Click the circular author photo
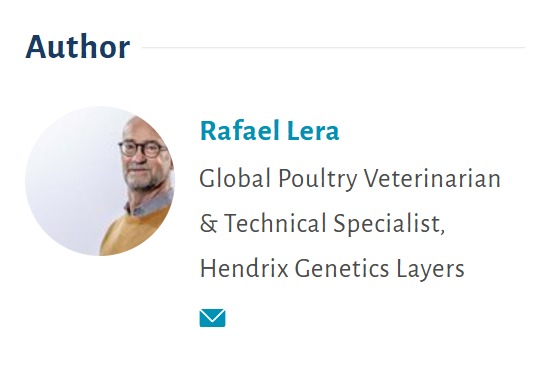This screenshot has height=379, width=546. pos(100,181)
